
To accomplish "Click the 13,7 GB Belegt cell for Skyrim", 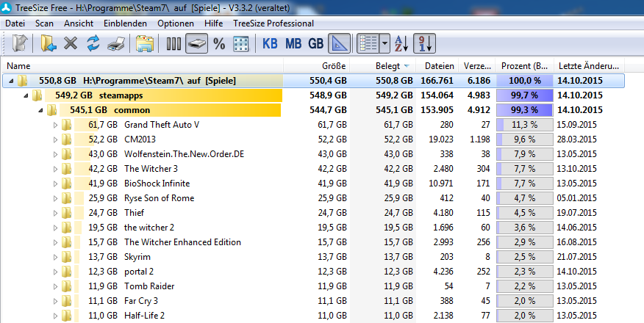I will [x=398, y=257].
